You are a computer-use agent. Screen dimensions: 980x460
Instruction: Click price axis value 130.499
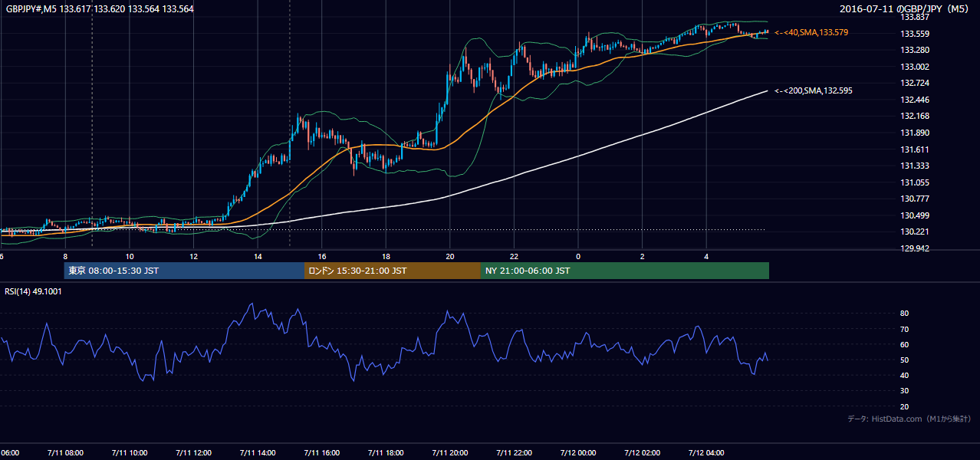tap(915, 215)
